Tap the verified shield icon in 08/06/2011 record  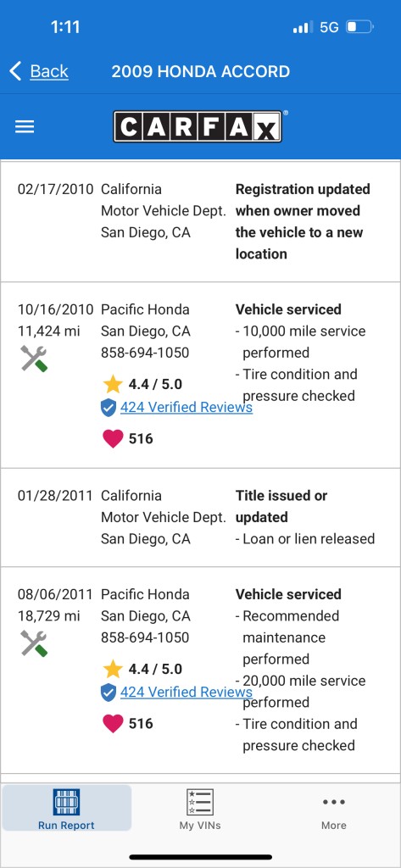point(109,693)
